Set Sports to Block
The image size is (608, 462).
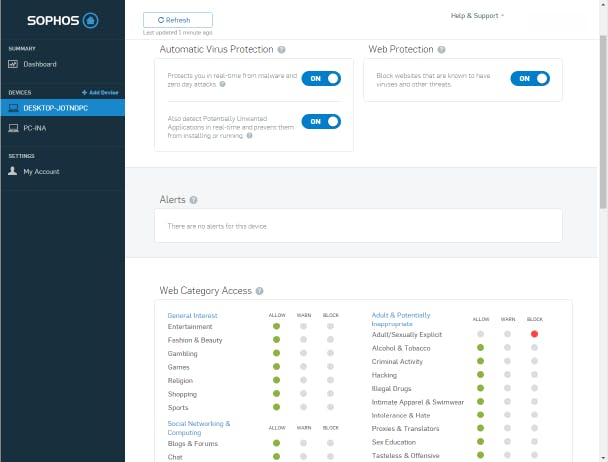coord(330,407)
